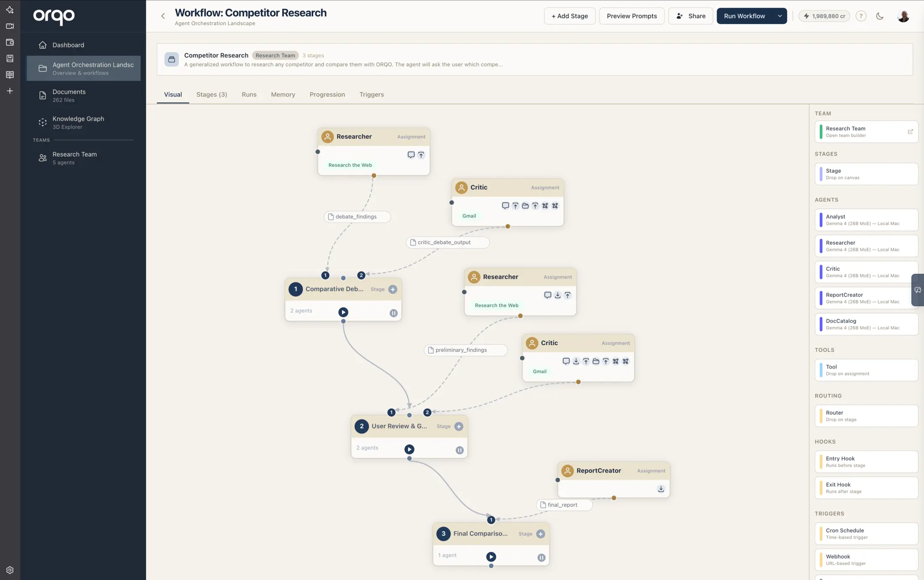Click upload arrow on top Researcher node
The image size is (924, 580).
[x=421, y=155]
